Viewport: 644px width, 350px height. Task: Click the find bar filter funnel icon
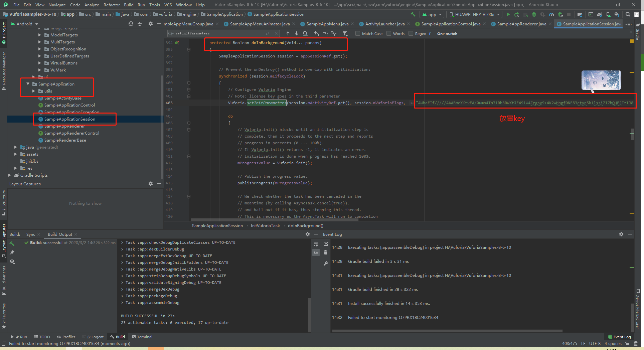click(x=345, y=33)
